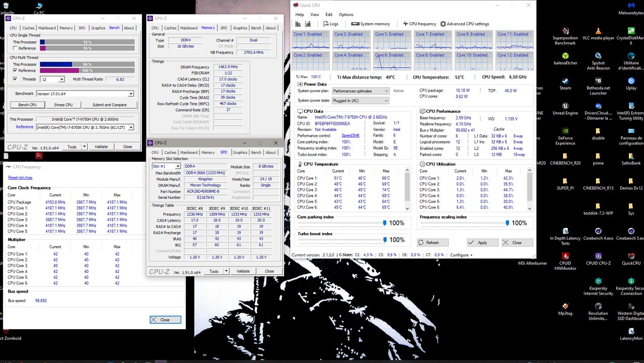Open the Options menu in Quick CPU
Screen dimensions: 644x363
coord(346,15)
